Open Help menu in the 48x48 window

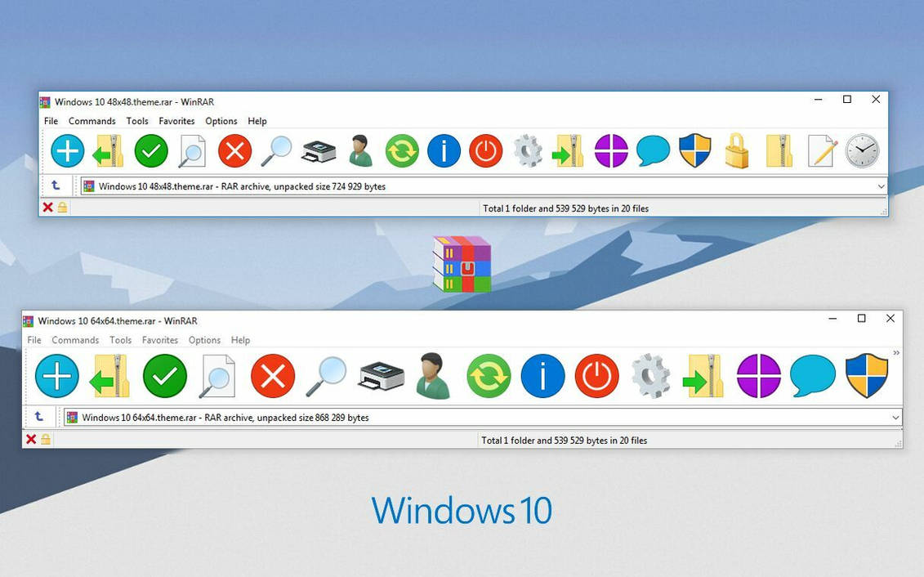coord(257,121)
